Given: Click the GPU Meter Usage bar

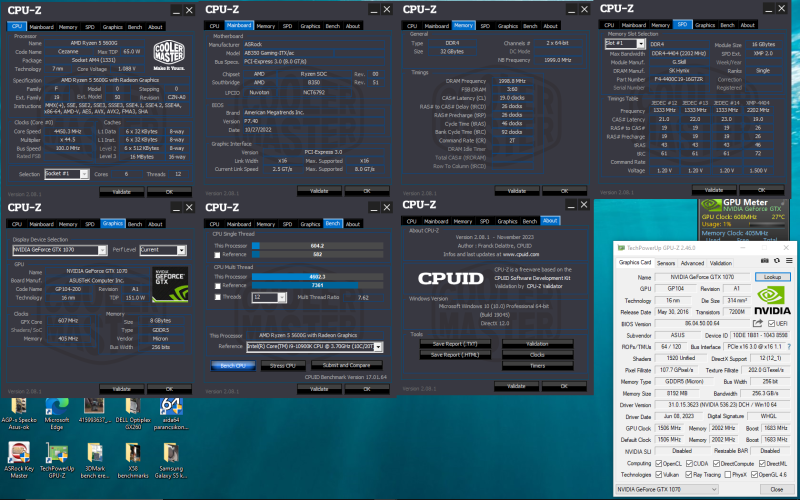Looking at the screenshot, I should click(x=765, y=224).
